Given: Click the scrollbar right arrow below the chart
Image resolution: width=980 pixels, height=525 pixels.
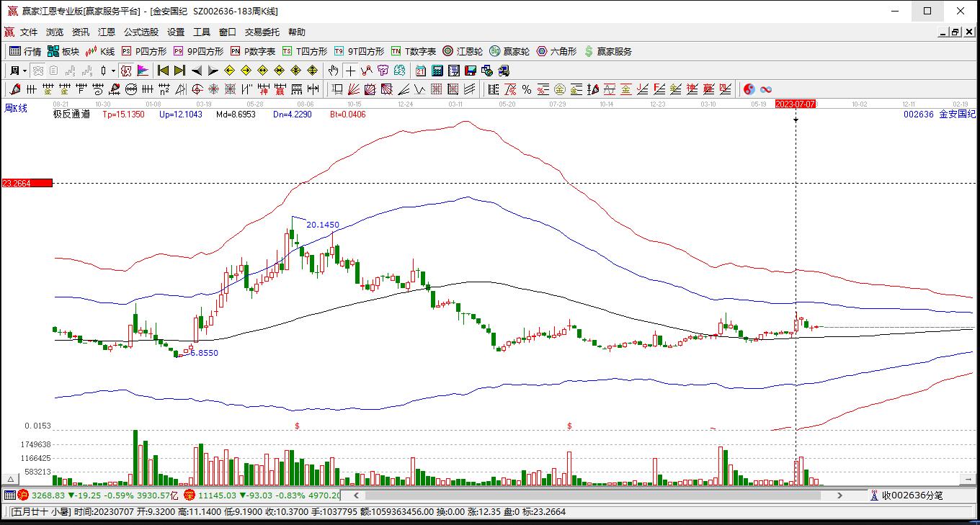Looking at the screenshot, I should click(839, 495).
